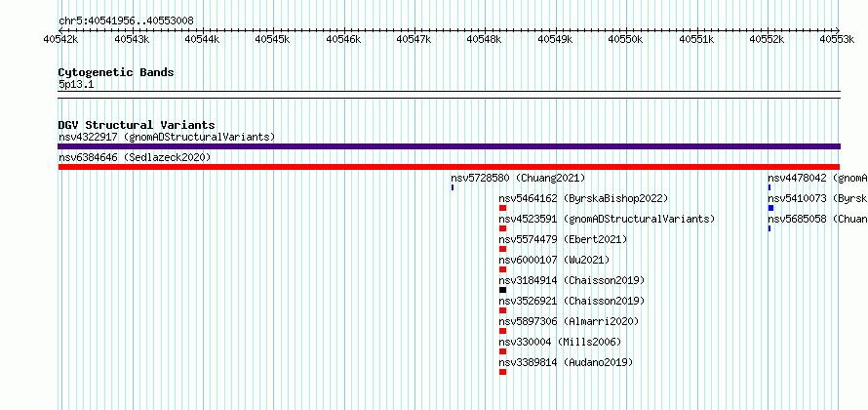Click the chr5:40541956..40553008 region label

tap(126, 21)
